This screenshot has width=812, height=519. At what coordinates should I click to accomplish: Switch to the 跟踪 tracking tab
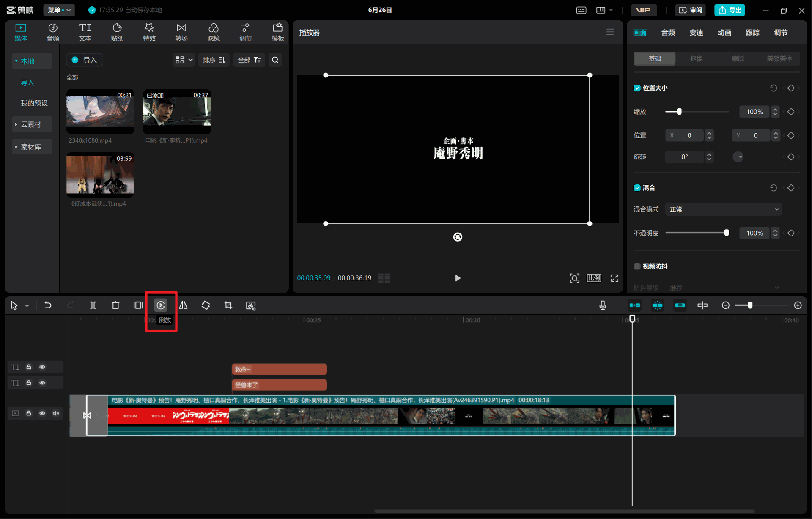pyautogui.click(x=753, y=33)
